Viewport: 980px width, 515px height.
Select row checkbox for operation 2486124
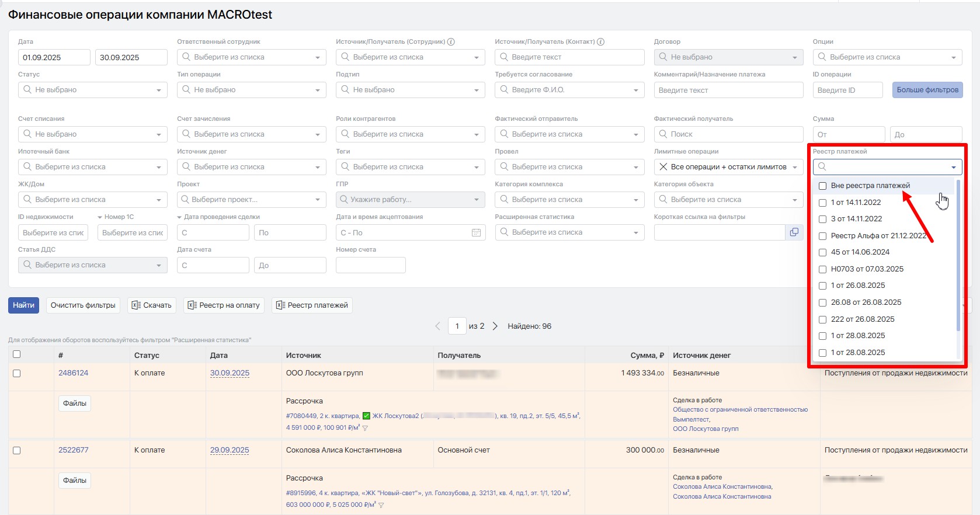[16, 374]
